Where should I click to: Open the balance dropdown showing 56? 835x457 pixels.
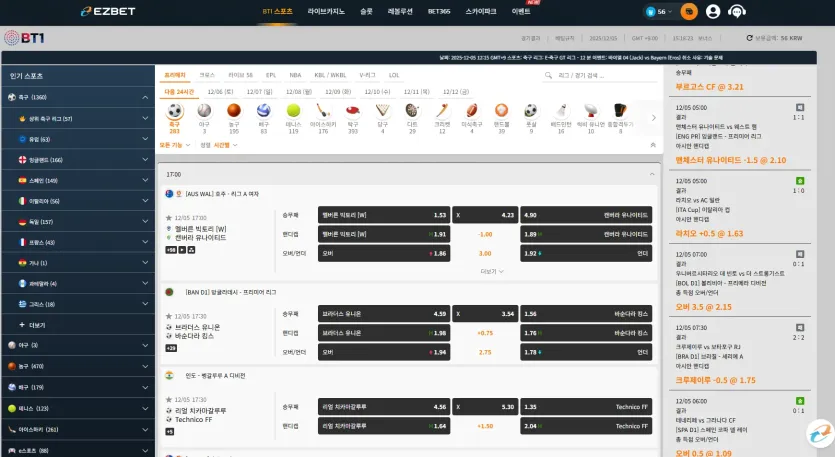coord(659,12)
